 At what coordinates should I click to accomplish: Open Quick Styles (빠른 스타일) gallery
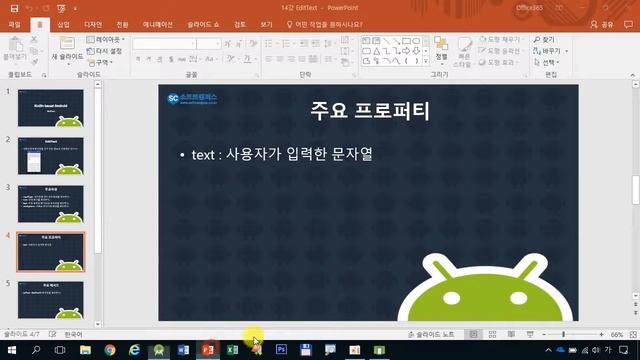(x=464, y=51)
